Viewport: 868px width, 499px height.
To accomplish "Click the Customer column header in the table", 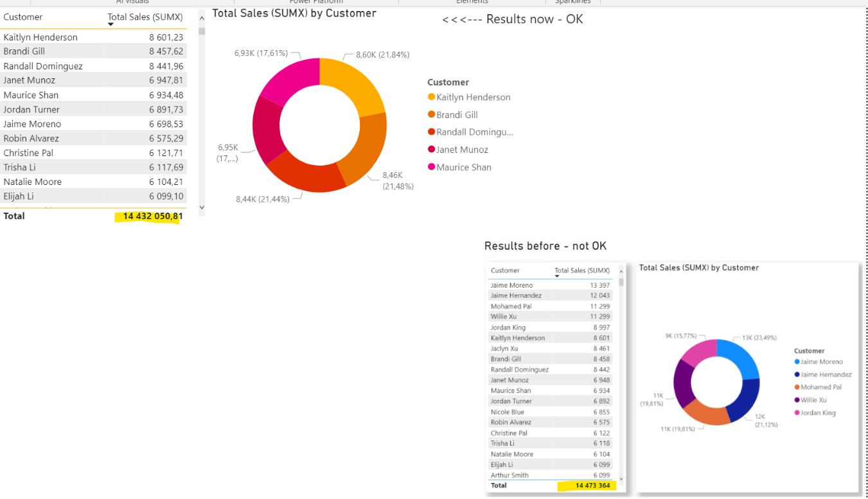I will pos(23,17).
